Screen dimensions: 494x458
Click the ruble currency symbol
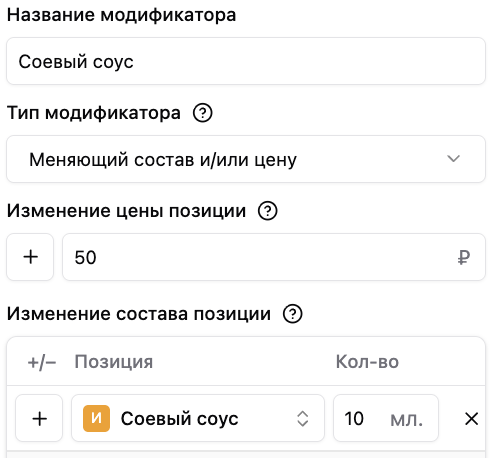click(464, 257)
